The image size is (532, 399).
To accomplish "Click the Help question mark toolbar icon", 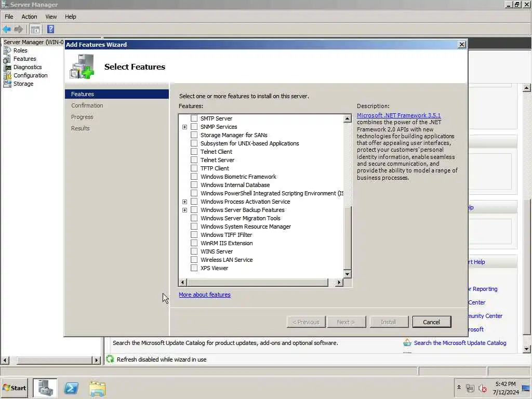I will click(x=50, y=30).
